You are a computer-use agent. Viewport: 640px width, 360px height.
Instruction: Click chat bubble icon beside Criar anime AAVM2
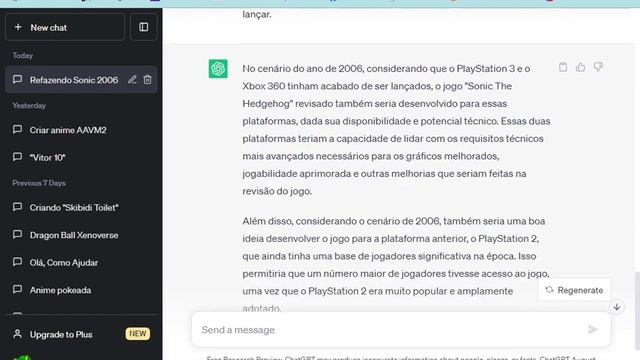click(x=18, y=129)
